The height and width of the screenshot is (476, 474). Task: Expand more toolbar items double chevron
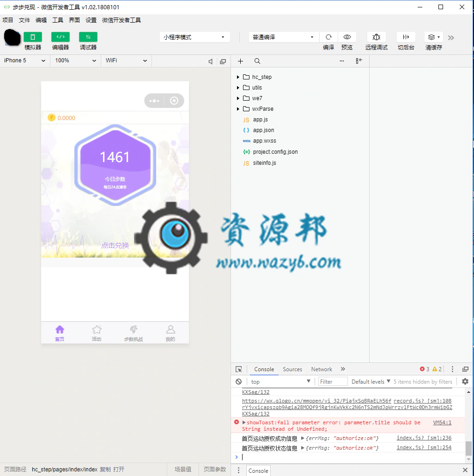451,38
